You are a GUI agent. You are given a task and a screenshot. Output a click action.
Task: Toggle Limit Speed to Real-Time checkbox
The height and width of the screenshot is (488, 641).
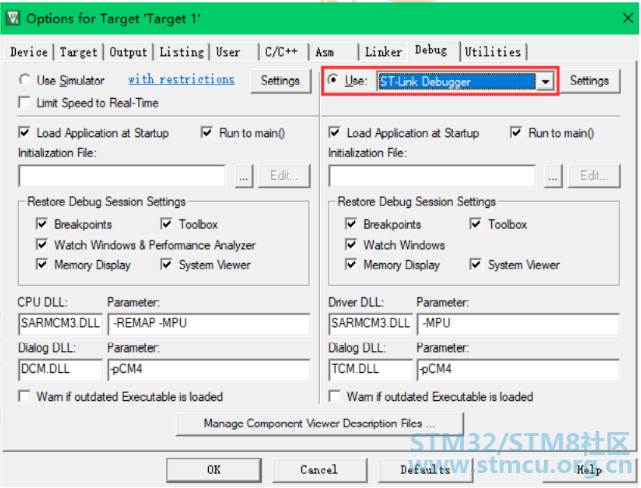[x=25, y=102]
